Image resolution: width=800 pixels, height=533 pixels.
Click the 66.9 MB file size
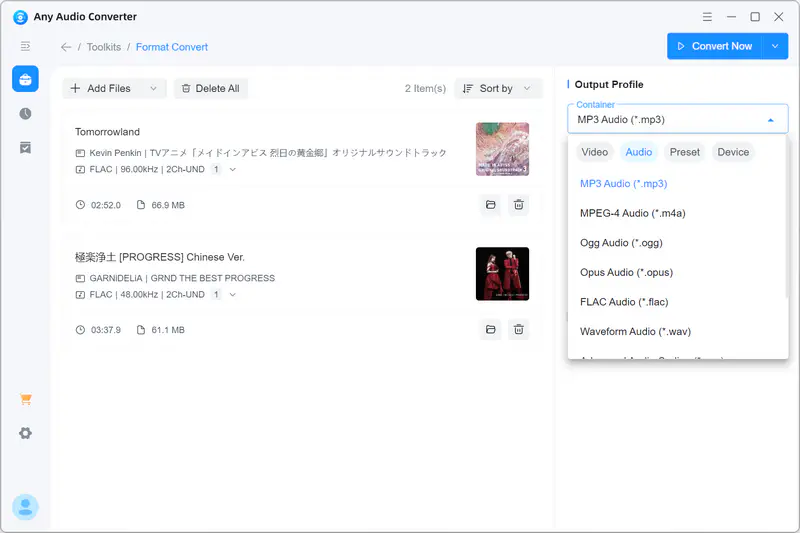(x=168, y=205)
